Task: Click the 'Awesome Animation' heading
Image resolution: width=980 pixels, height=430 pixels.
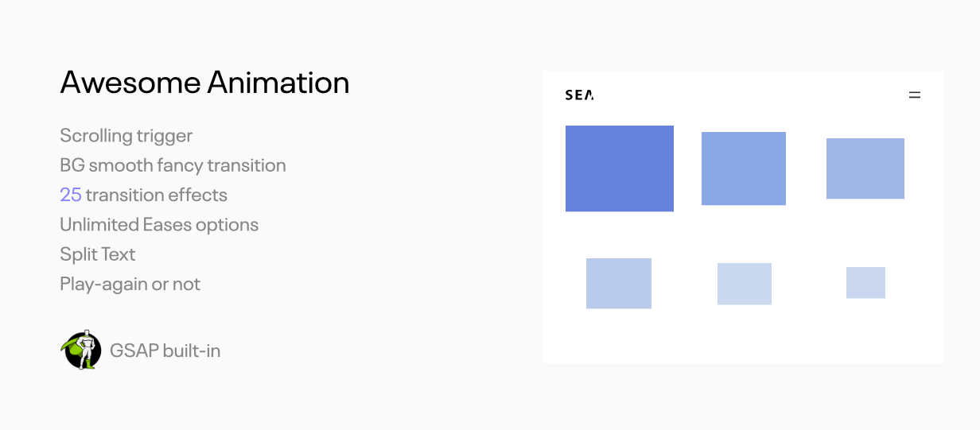Action: 204,83
